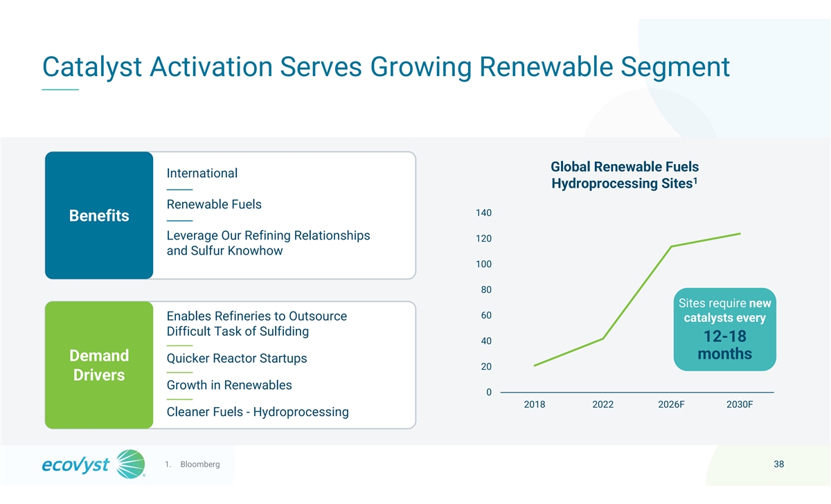The height and width of the screenshot is (504, 831).
Task: Select the Quicker Reactor Startups item
Action: point(237,359)
